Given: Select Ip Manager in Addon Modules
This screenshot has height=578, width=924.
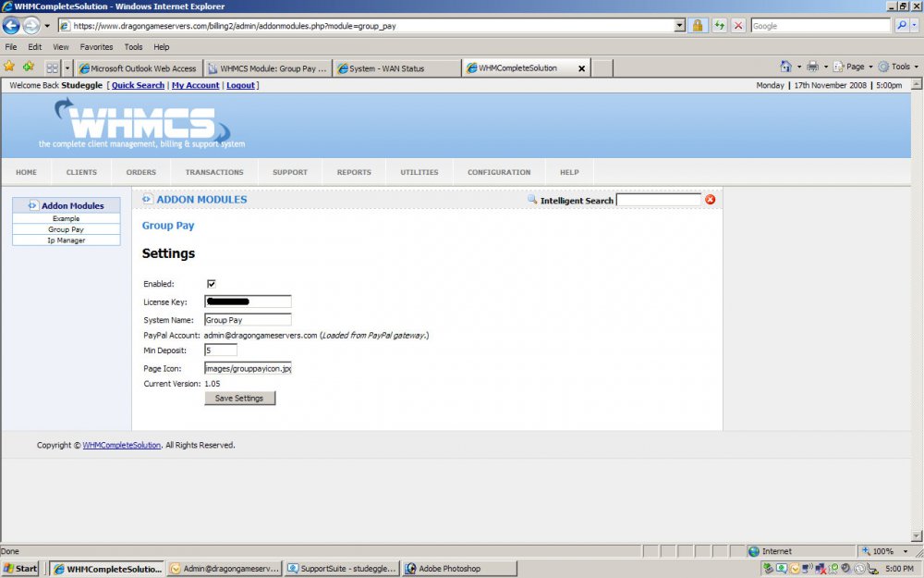Looking at the screenshot, I should (x=67, y=240).
